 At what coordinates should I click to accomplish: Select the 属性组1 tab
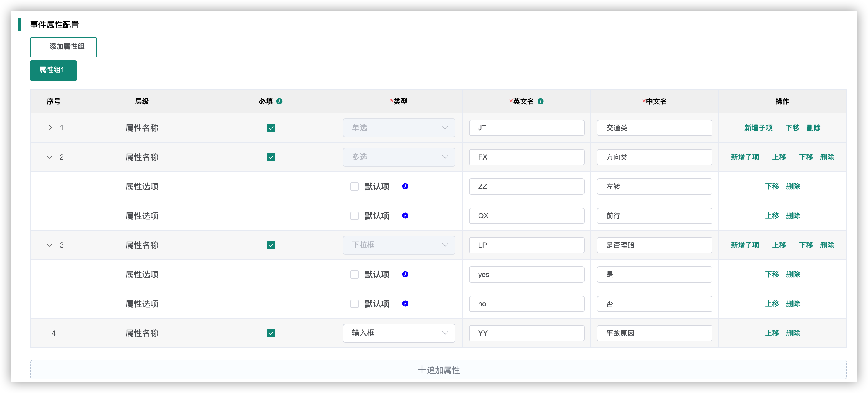[53, 70]
